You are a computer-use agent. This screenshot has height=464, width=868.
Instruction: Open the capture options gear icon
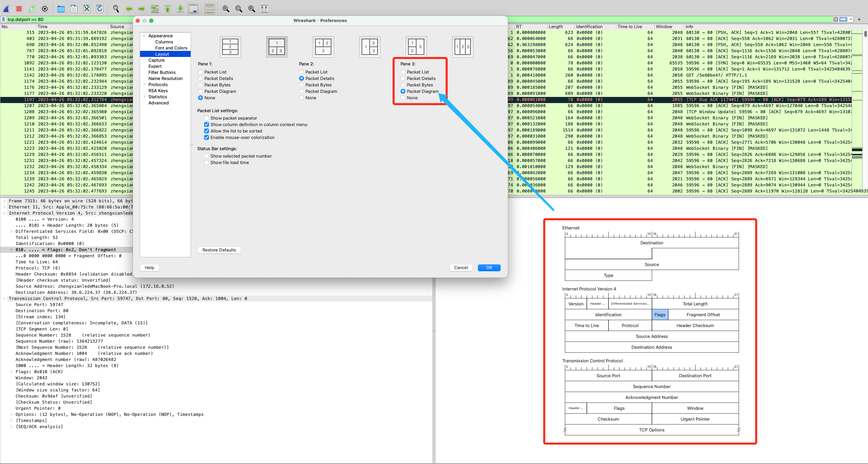(x=44, y=8)
